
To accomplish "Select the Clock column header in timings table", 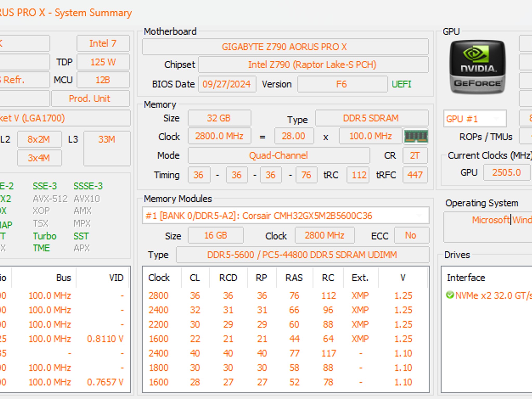I will coord(159,278).
